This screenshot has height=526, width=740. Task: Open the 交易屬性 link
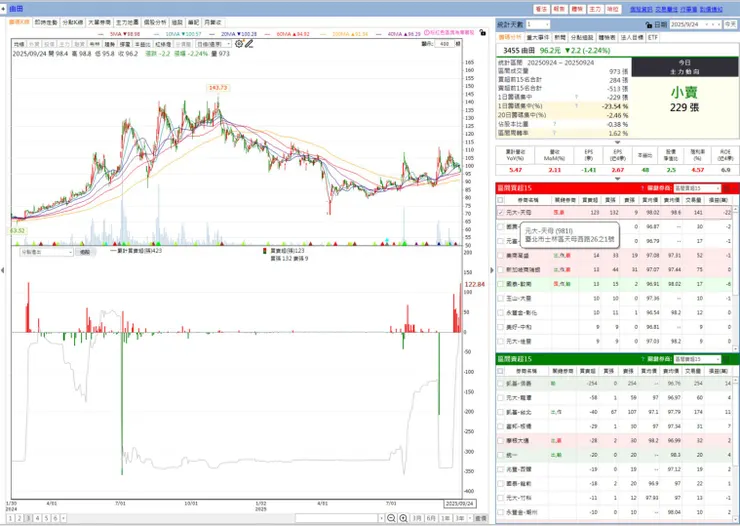coord(666,9)
